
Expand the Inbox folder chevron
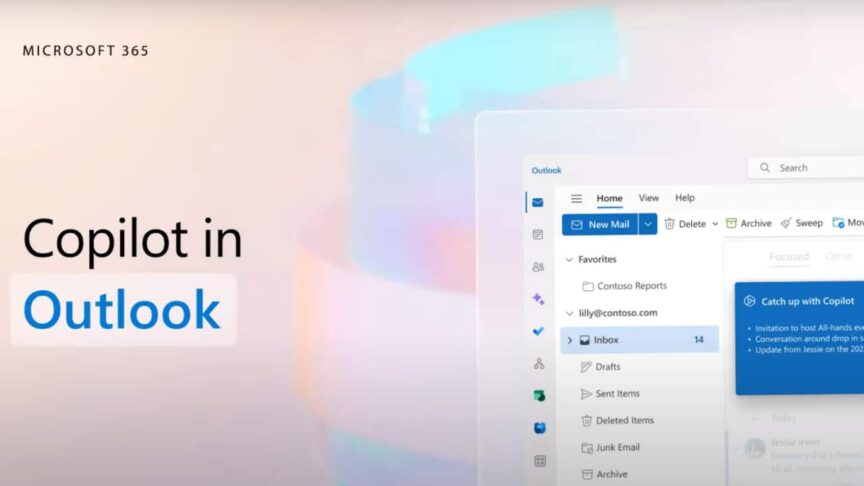570,341
